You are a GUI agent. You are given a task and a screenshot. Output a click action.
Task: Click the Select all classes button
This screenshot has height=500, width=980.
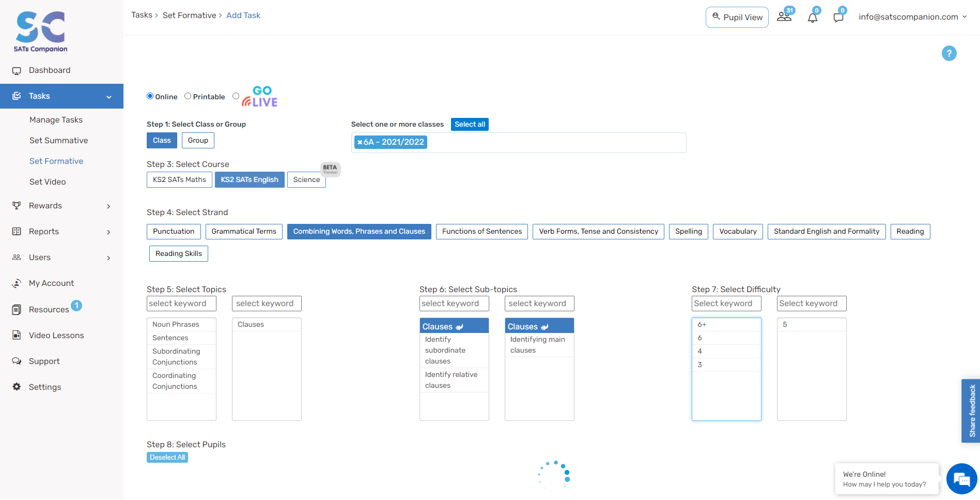(470, 125)
